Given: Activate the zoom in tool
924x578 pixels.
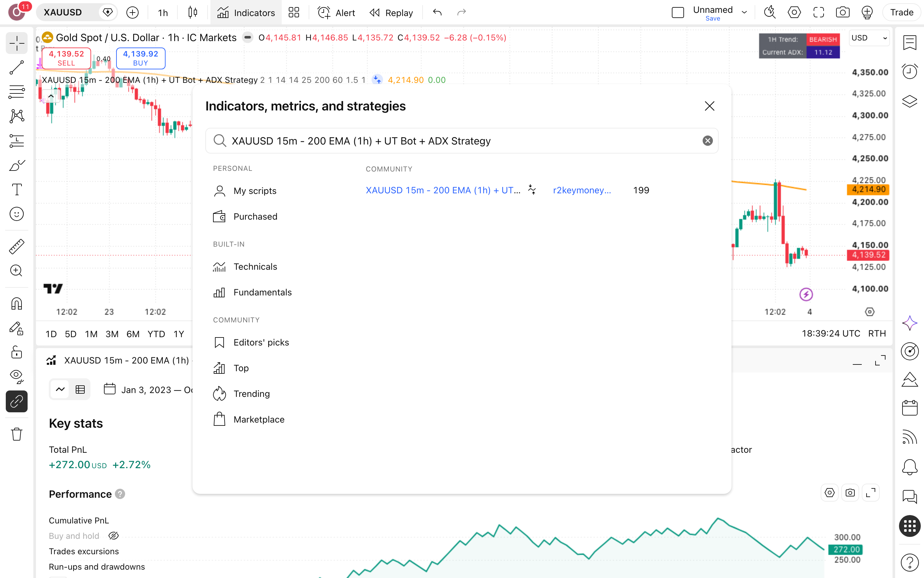Looking at the screenshot, I should pyautogui.click(x=16, y=271).
